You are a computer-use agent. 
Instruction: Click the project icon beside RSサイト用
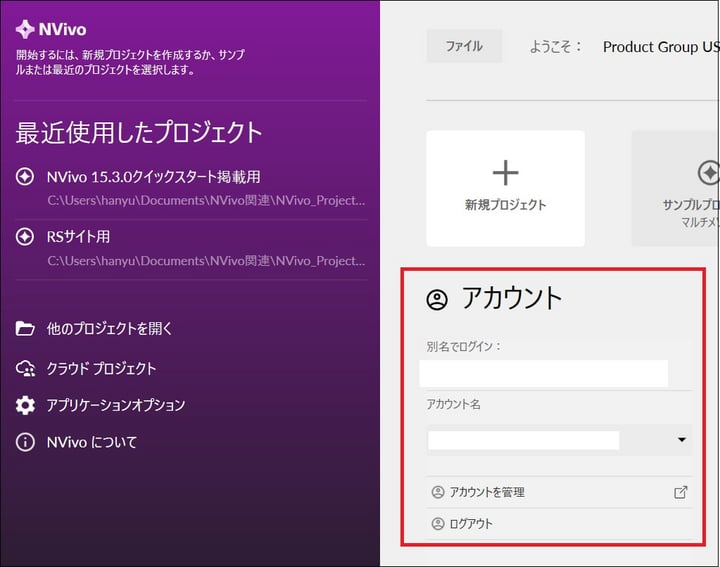[25, 237]
